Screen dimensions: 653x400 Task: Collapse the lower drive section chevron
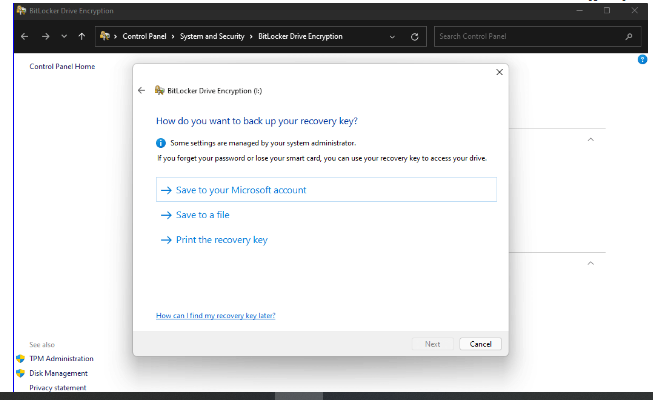coord(591,263)
